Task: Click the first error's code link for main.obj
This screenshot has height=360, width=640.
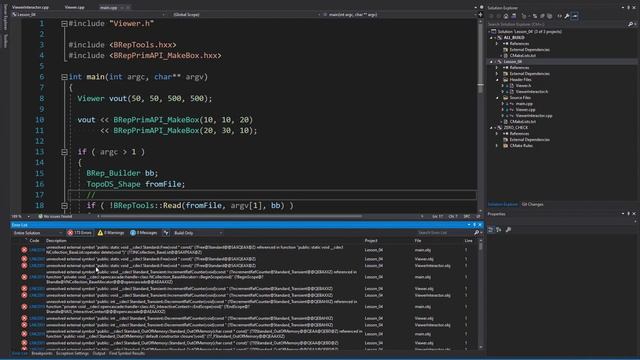Action: pyautogui.click(x=37, y=250)
